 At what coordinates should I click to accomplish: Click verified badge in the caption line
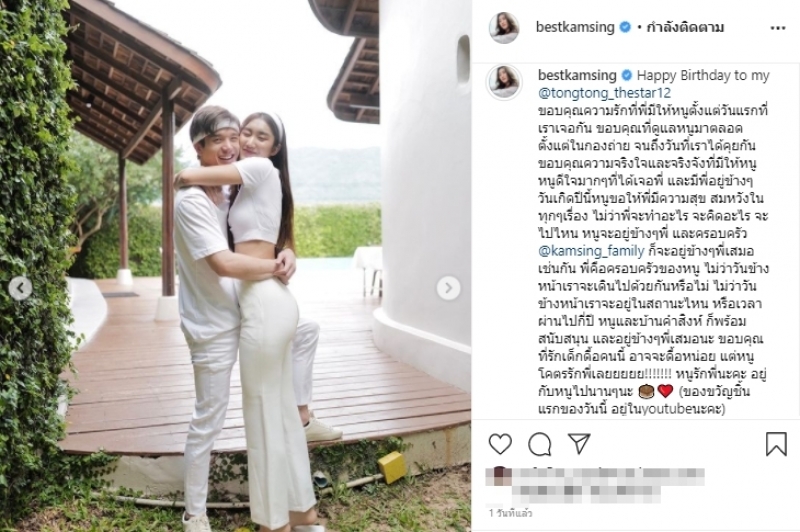[627, 75]
